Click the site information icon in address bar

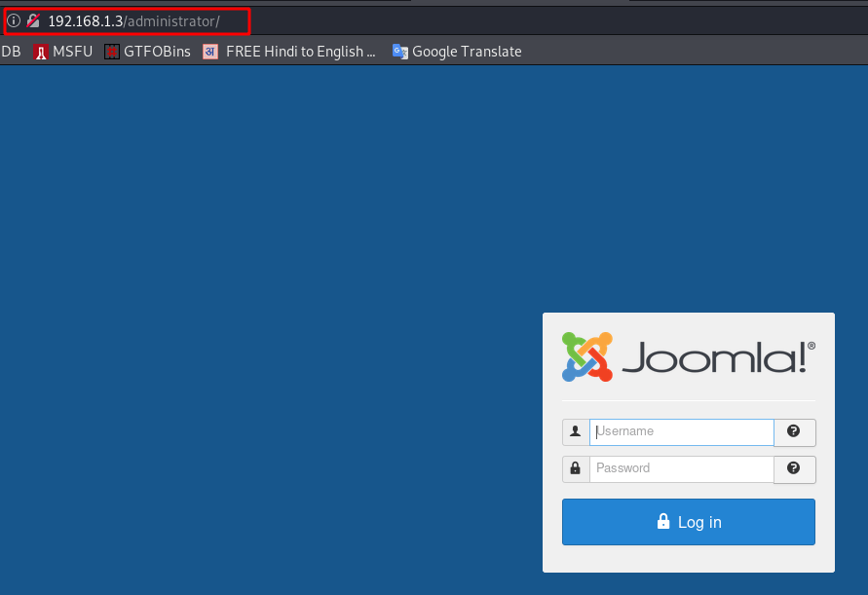click(14, 21)
